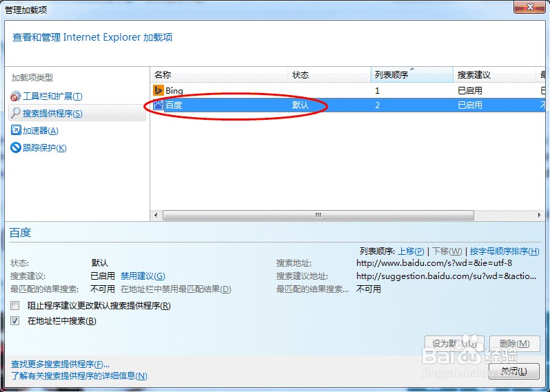Viewport: 550px width, 392px height.
Task: Click the suggestion.baidu.com address text
Action: coord(446,276)
